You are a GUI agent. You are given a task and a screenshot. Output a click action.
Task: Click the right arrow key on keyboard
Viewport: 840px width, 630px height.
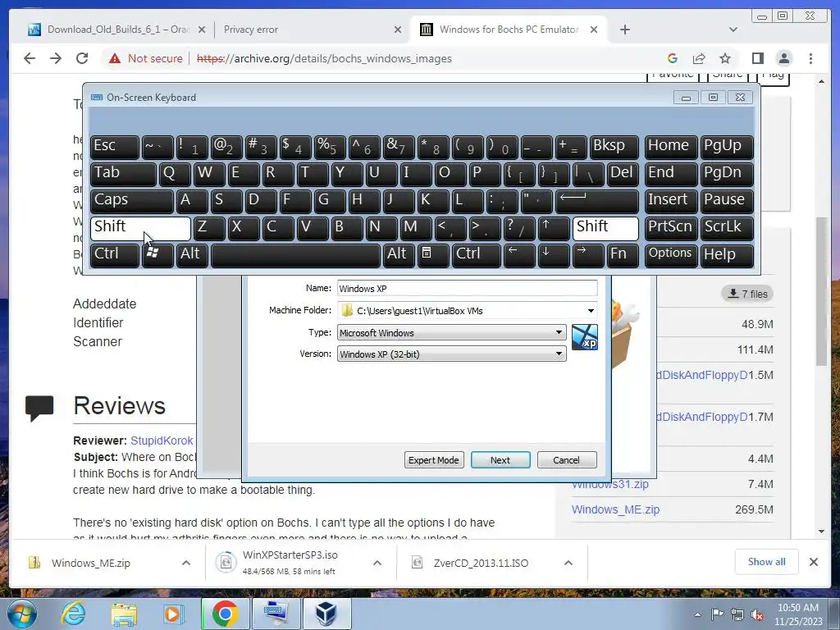[x=587, y=254]
